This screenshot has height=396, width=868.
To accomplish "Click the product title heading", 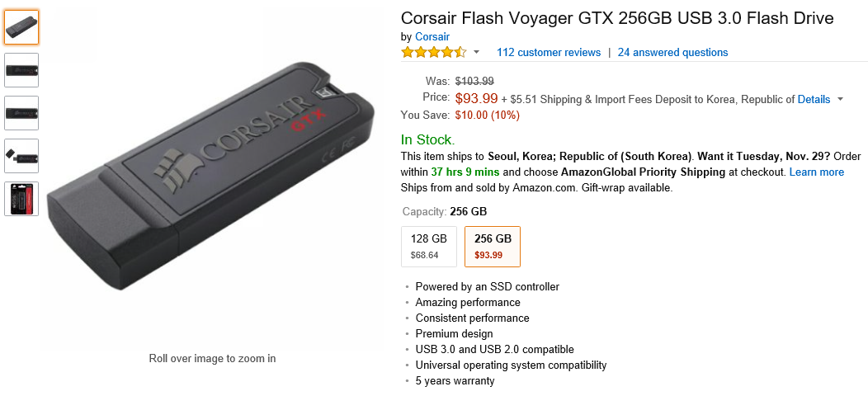I will coord(617,18).
